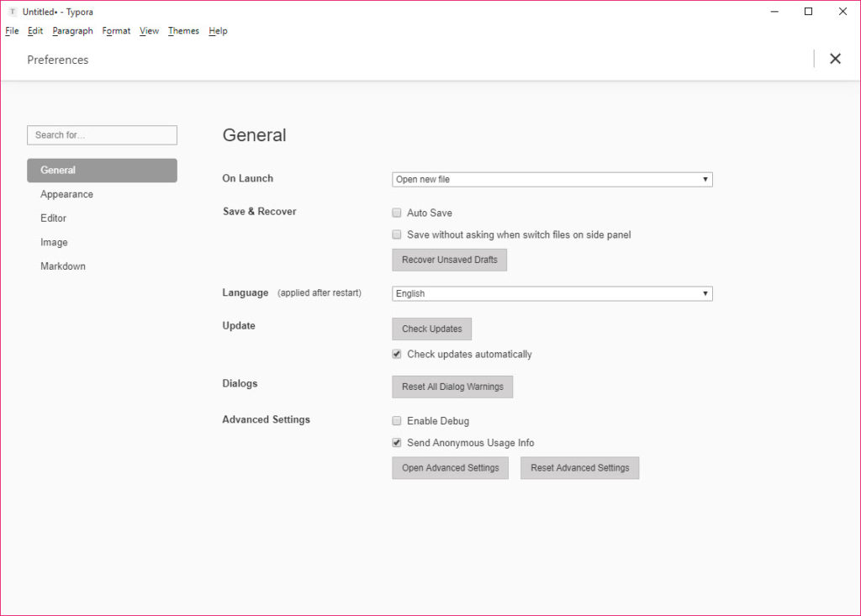Screen dimensions: 861x616
Task: Select the General preferences category
Action: [x=102, y=171]
